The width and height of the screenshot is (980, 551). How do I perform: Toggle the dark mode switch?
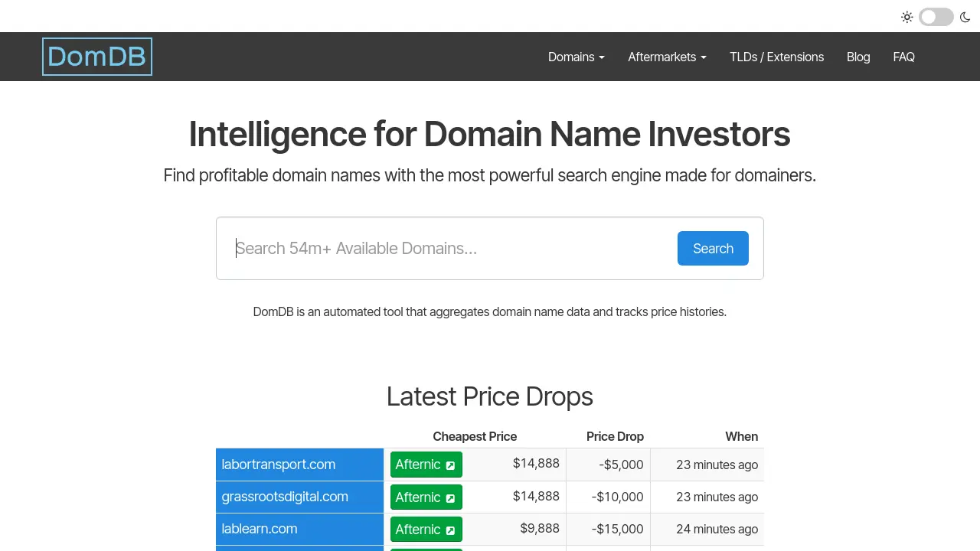pos(936,17)
